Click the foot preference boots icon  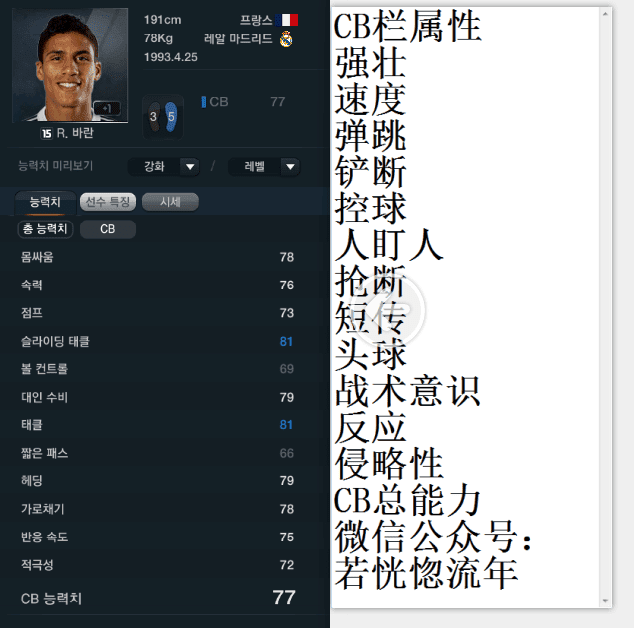click(163, 117)
